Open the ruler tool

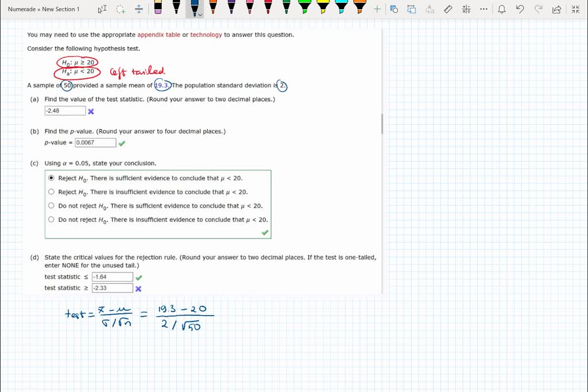(x=448, y=9)
